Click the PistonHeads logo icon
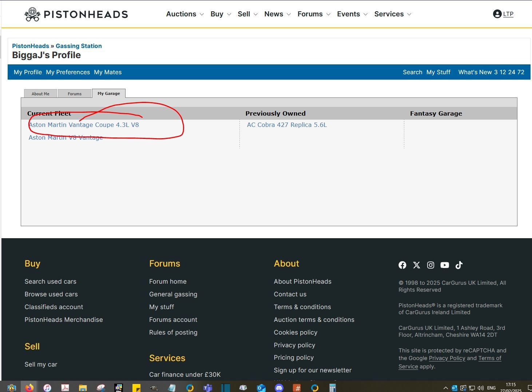Viewport: 532px width, 392px height. [32, 14]
